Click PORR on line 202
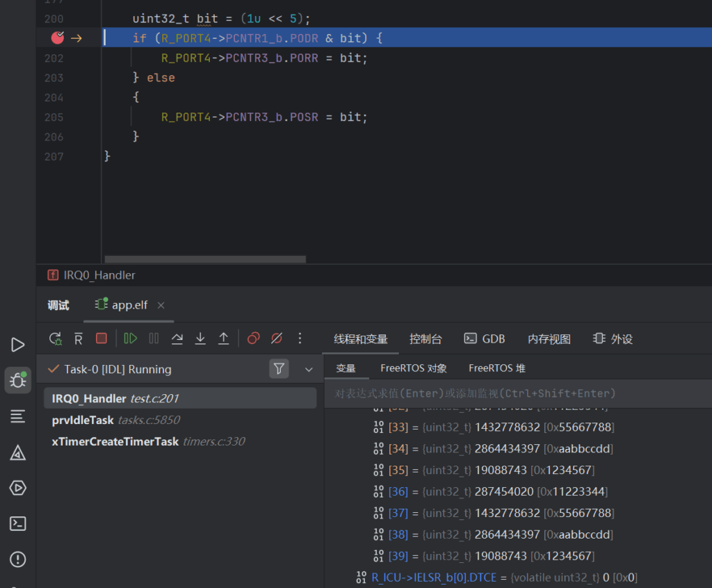 click(304, 58)
